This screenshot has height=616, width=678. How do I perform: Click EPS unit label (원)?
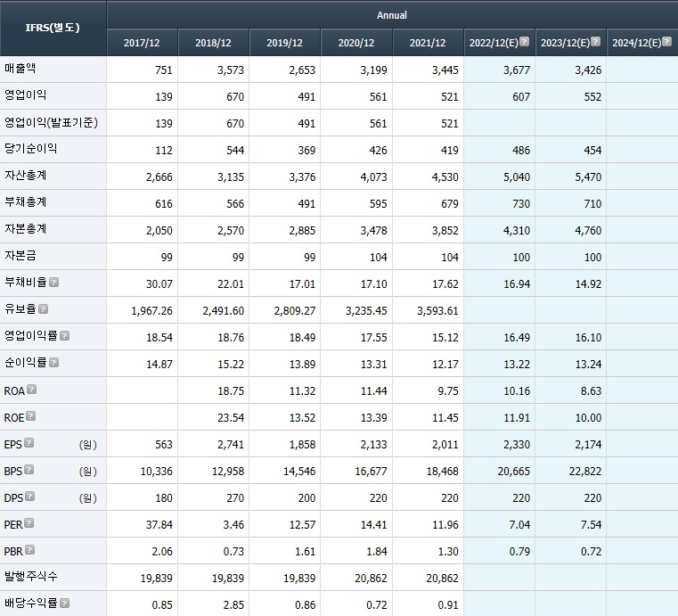pyautogui.click(x=88, y=445)
